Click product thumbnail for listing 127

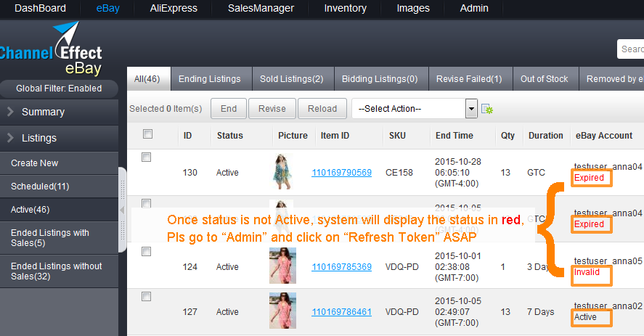point(282,311)
